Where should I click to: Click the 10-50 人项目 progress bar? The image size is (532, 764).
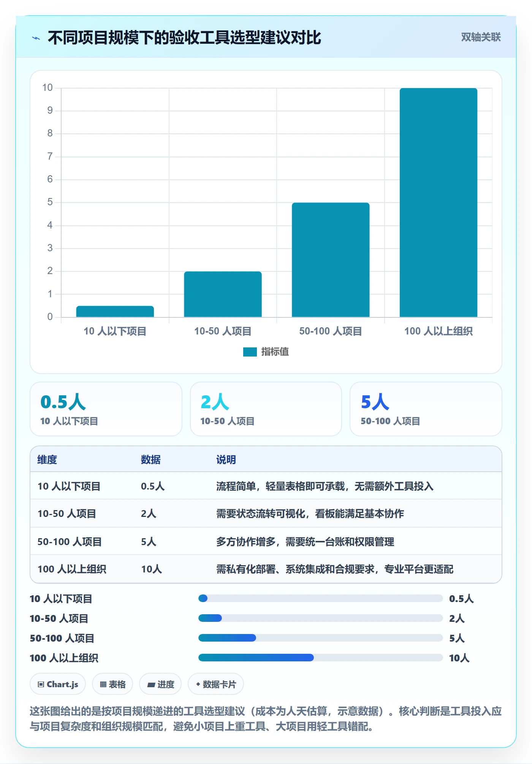pyautogui.click(x=321, y=618)
